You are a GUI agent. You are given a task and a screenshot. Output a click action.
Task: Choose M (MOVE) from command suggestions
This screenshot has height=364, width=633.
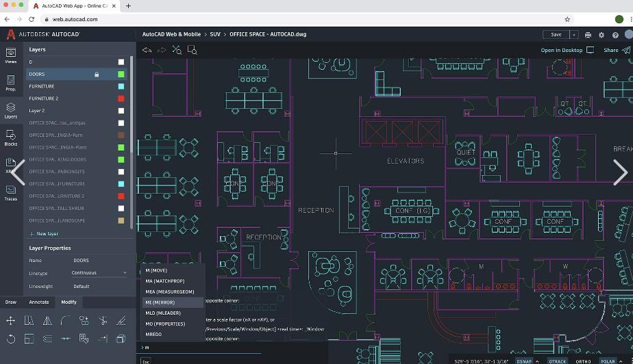pyautogui.click(x=173, y=270)
